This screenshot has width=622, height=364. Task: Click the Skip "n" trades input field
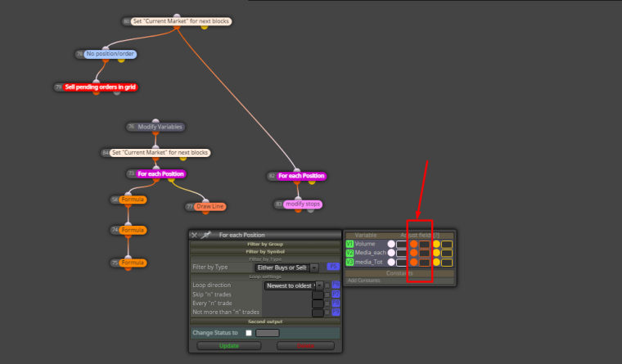pos(318,294)
